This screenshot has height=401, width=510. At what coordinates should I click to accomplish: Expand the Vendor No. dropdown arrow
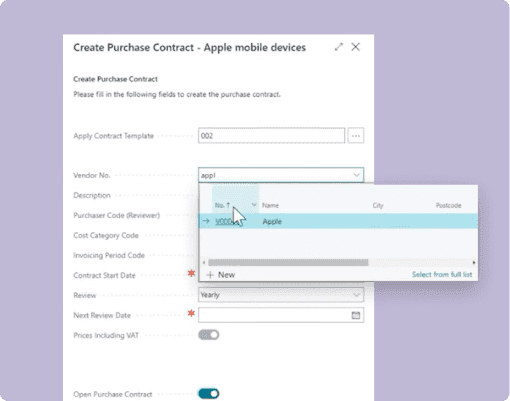(x=356, y=175)
